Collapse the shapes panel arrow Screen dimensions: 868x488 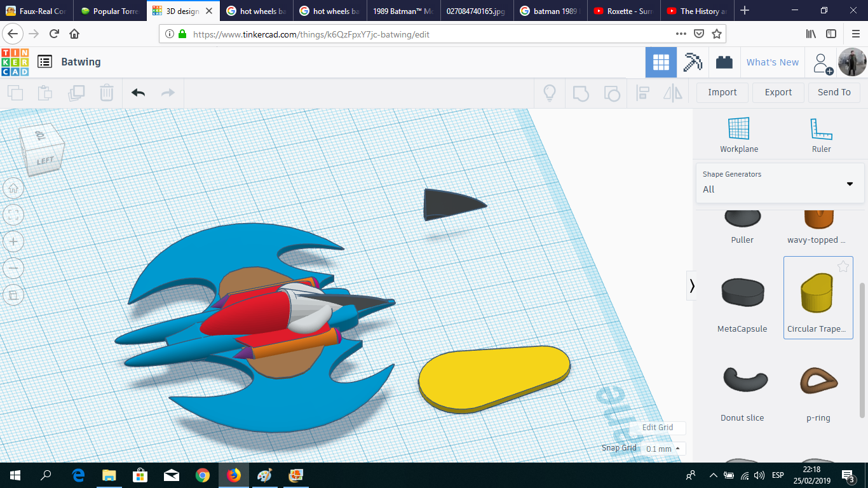coord(692,287)
